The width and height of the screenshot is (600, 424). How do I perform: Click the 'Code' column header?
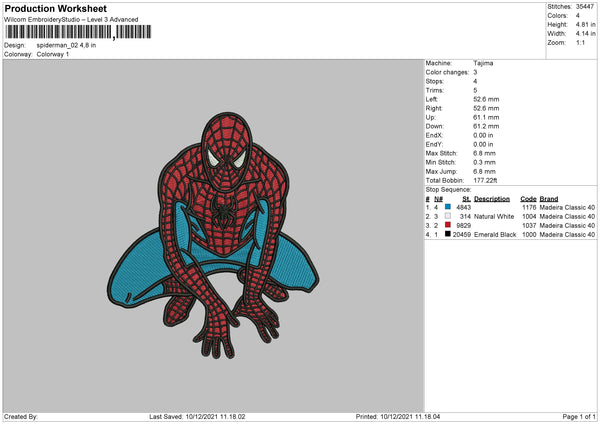[x=528, y=199]
